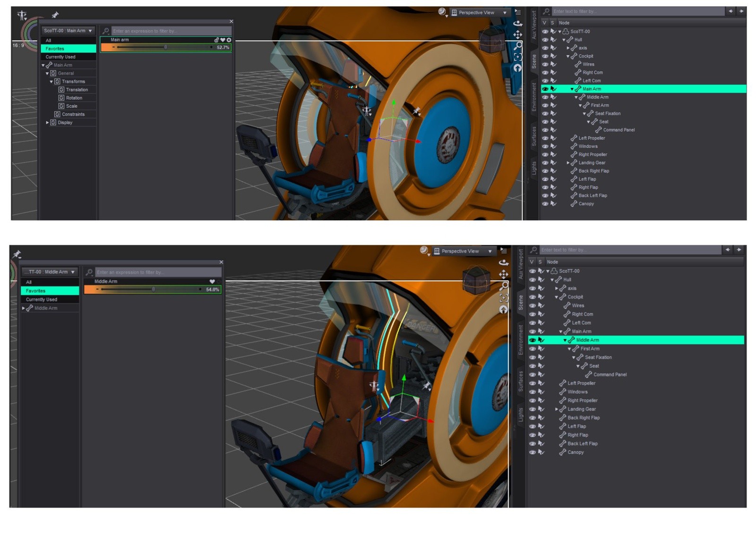This screenshot has height=535, width=756.
Task: Toggle selectable arrow for Hull in top scene
Action: point(553,40)
